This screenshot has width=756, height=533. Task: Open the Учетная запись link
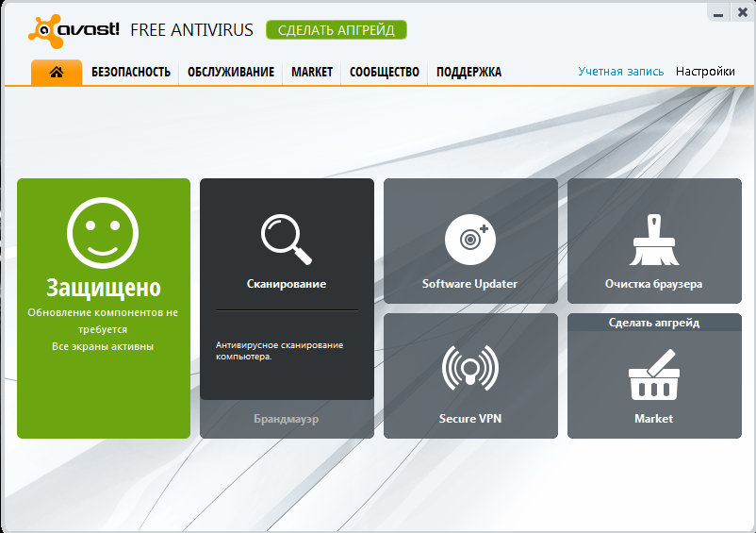tap(621, 72)
